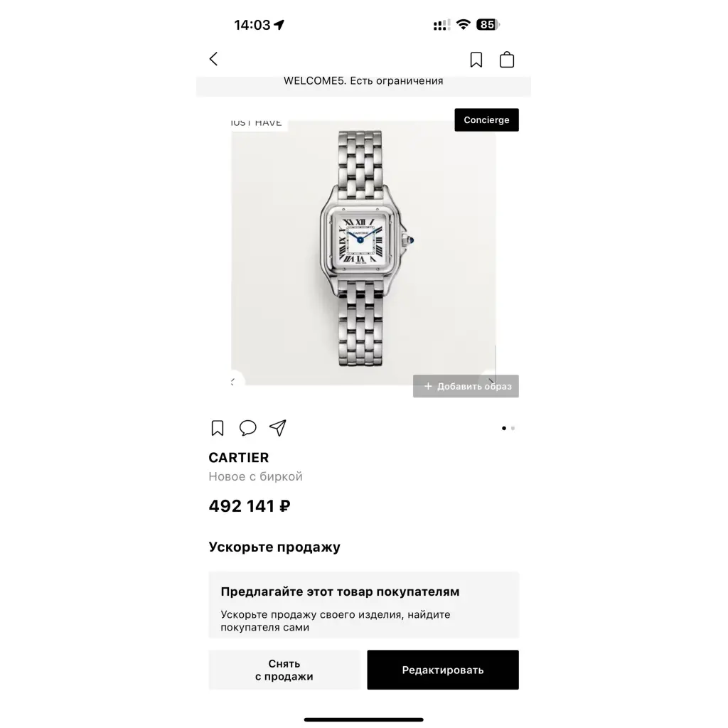728x728 pixels.
Task: Share listing with paper plane icon
Action: pos(278,428)
